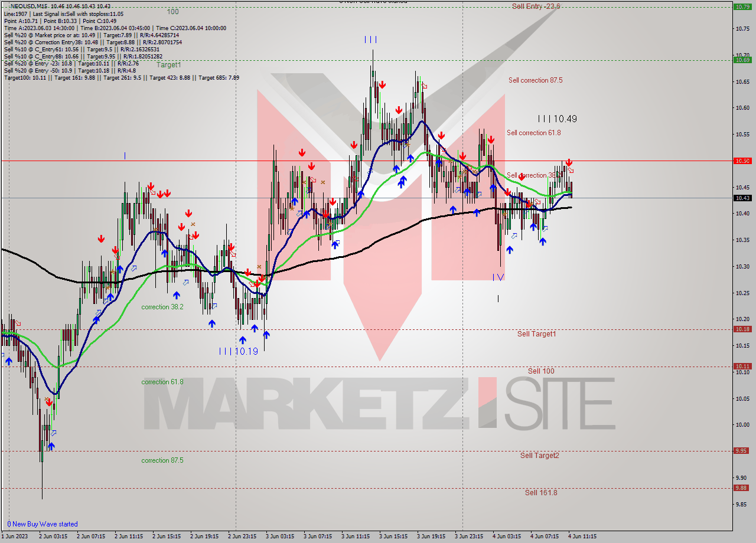Screen dimensions: 756x543
Task: Click the 10.00 price axis value
Action: coord(742,425)
